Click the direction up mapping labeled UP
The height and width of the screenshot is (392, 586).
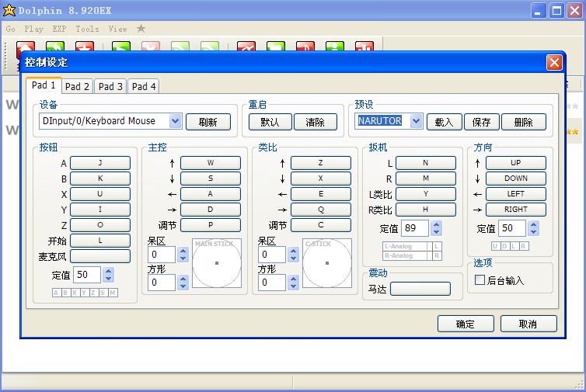coord(515,163)
